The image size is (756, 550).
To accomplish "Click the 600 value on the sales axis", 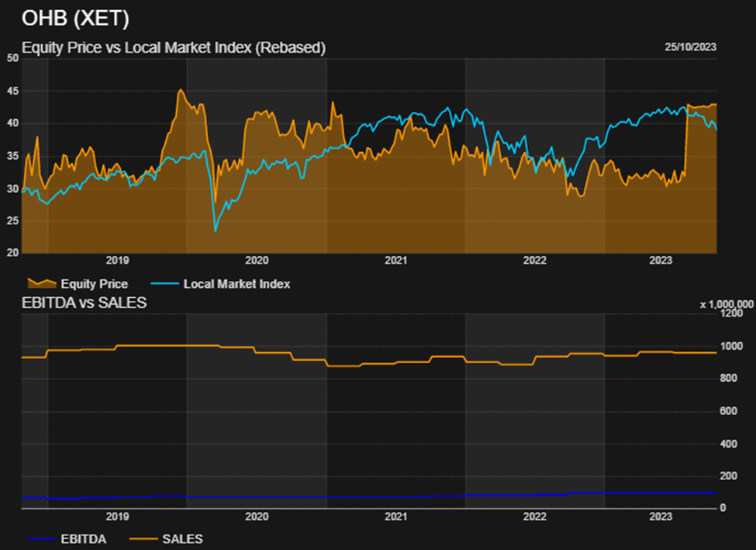I will (729, 411).
